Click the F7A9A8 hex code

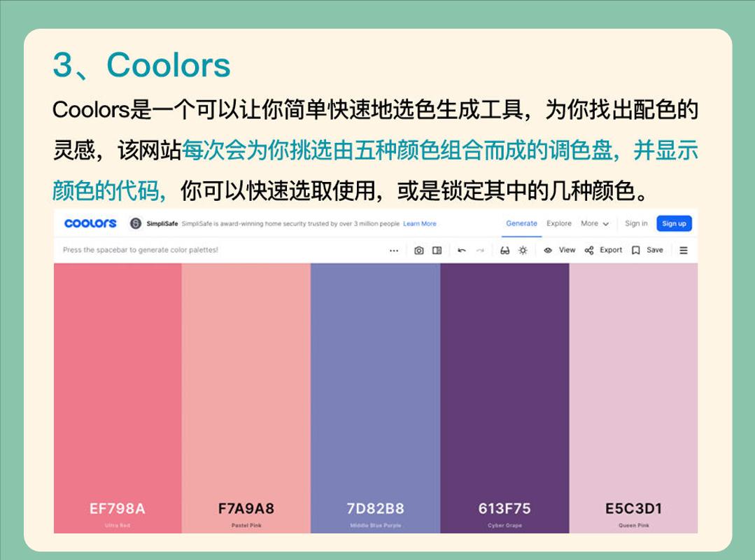246,508
